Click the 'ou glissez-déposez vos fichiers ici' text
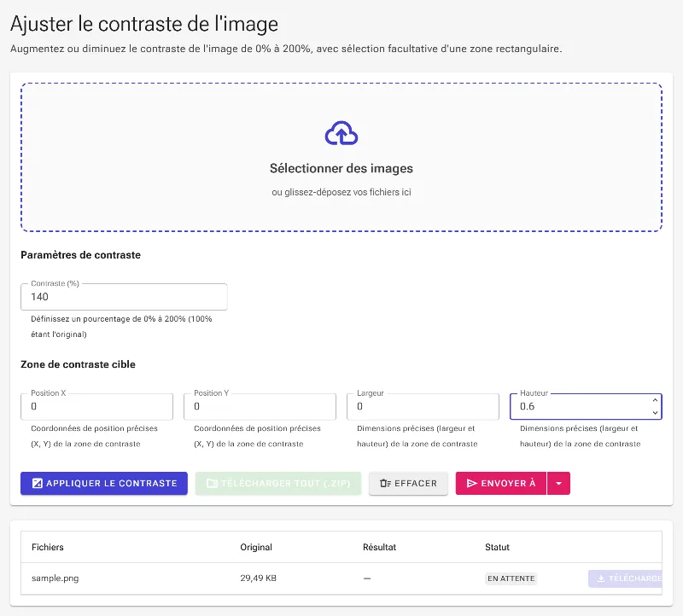This screenshot has height=616, width=683. [x=341, y=192]
